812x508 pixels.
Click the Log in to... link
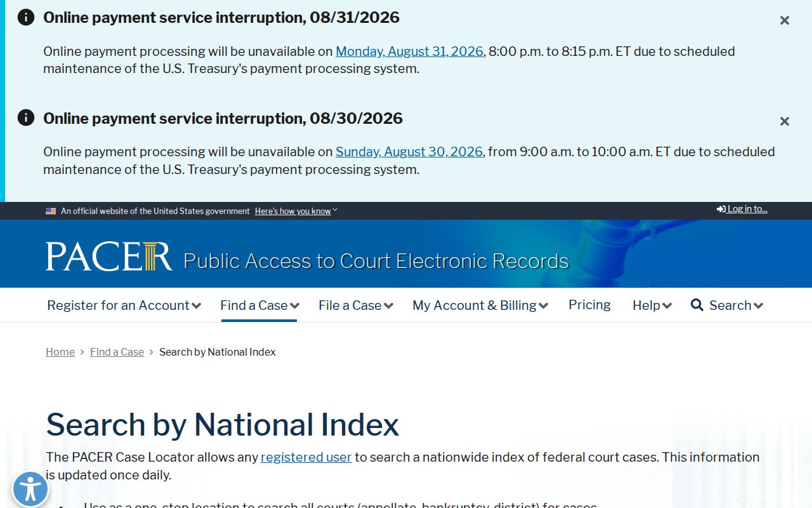pyautogui.click(x=742, y=209)
